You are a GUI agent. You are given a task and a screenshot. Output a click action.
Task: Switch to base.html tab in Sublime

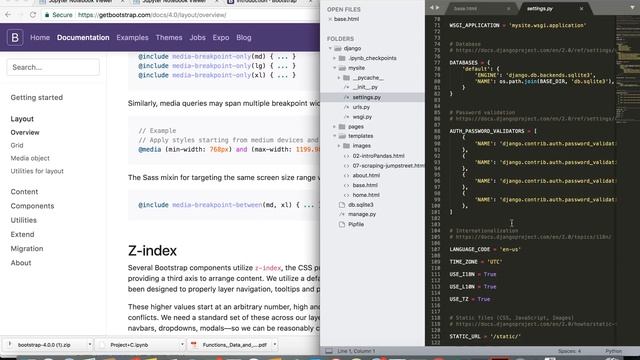pos(466,9)
